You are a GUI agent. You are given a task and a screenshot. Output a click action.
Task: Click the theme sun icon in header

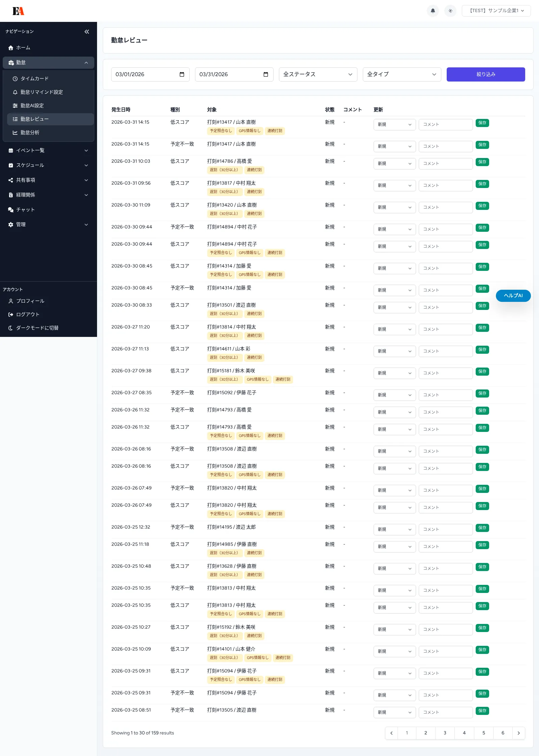450,11
